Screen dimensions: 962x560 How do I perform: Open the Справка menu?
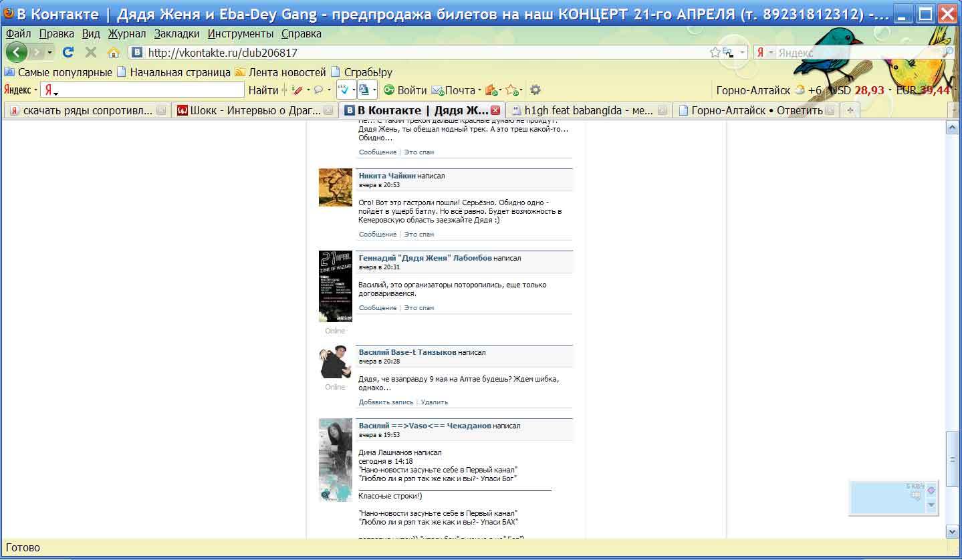pyautogui.click(x=301, y=33)
